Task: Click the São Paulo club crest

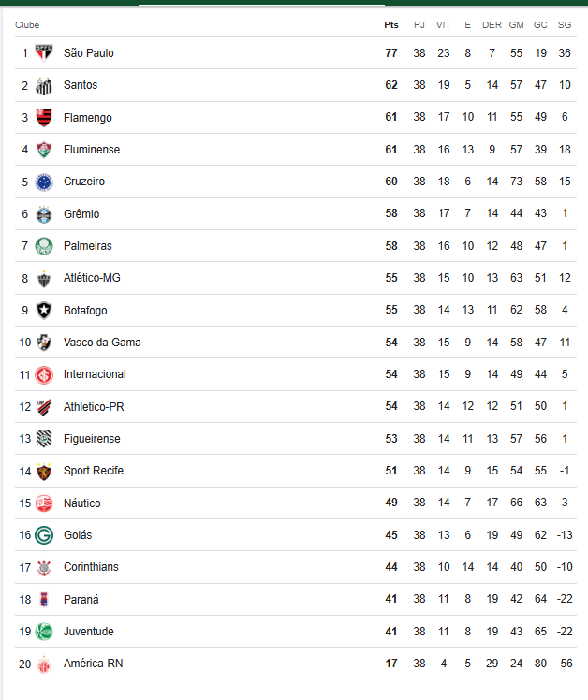Action: click(x=44, y=53)
